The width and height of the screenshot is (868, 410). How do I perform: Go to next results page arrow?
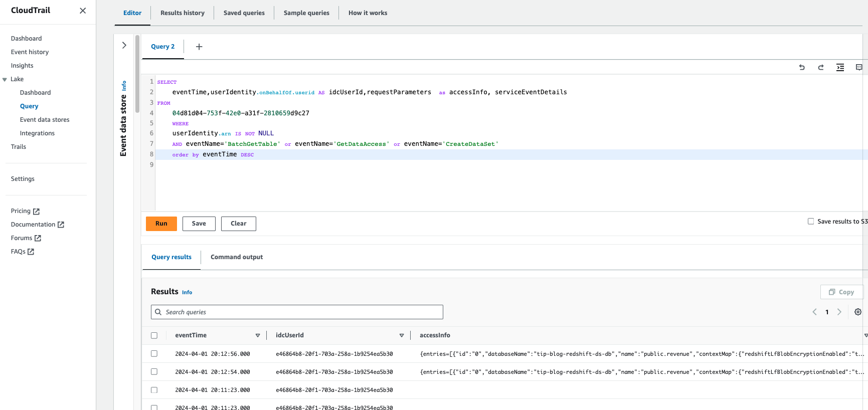[839, 312]
